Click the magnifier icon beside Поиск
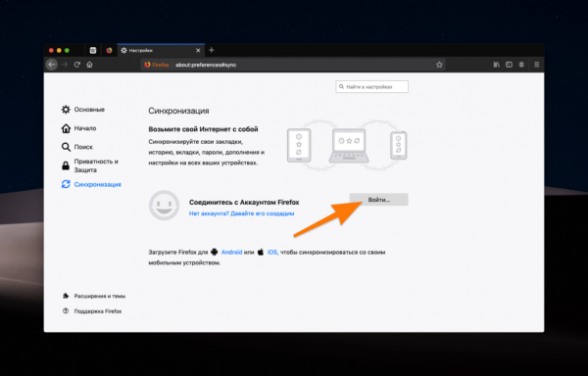Viewport: 588px width, 376px height. click(x=66, y=147)
